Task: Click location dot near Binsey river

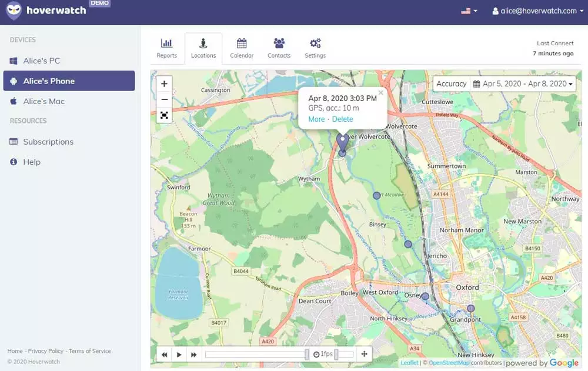Action: (408, 244)
